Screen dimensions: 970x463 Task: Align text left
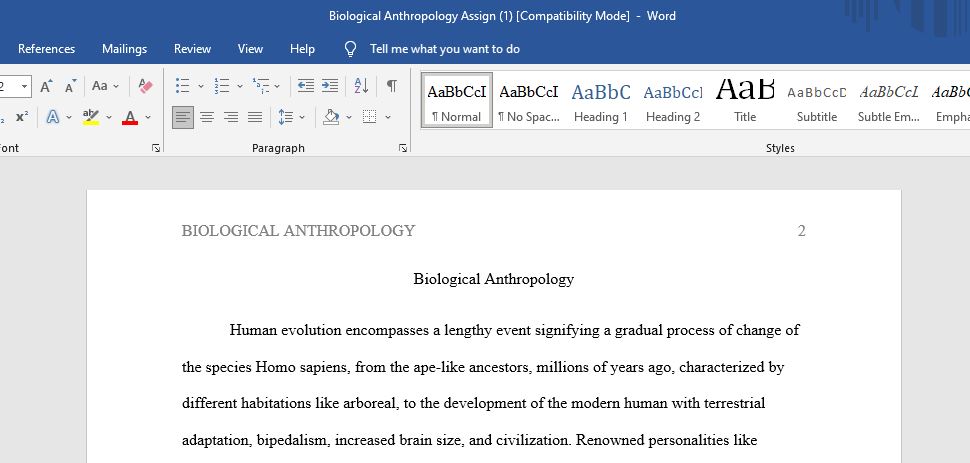182,116
